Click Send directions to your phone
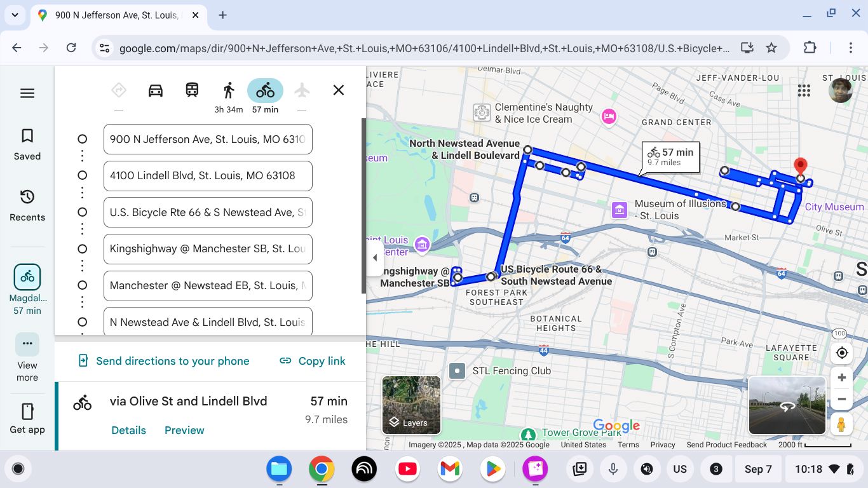The height and width of the screenshot is (488, 868). 164,361
